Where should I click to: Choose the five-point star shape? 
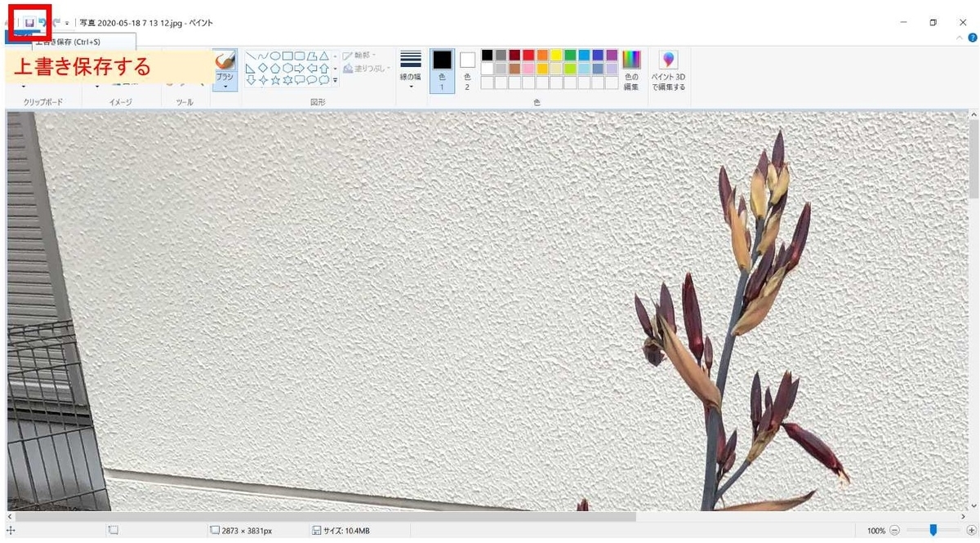[x=275, y=79]
